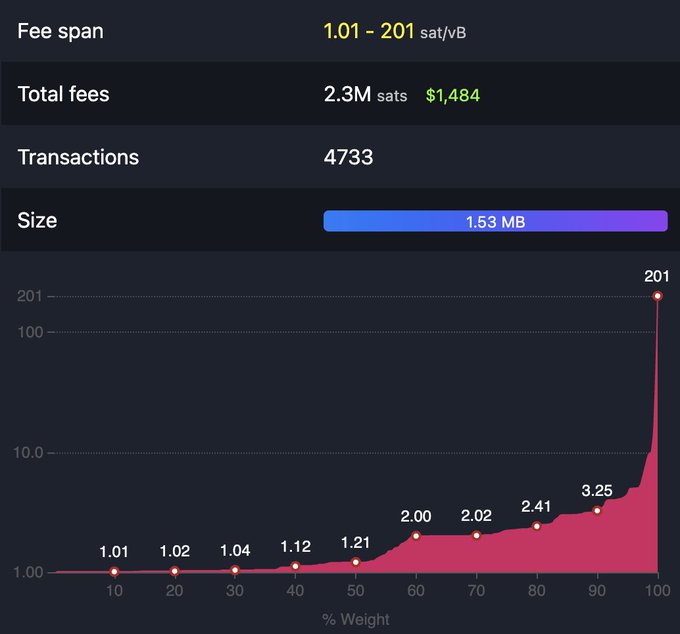Select the 1.02 data point marker
This screenshot has width=680, height=634.
174,571
